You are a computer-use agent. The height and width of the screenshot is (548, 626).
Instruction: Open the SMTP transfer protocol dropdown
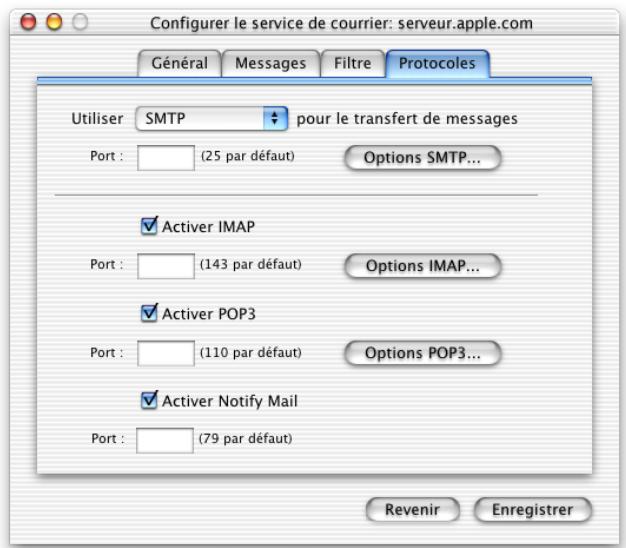[212, 119]
